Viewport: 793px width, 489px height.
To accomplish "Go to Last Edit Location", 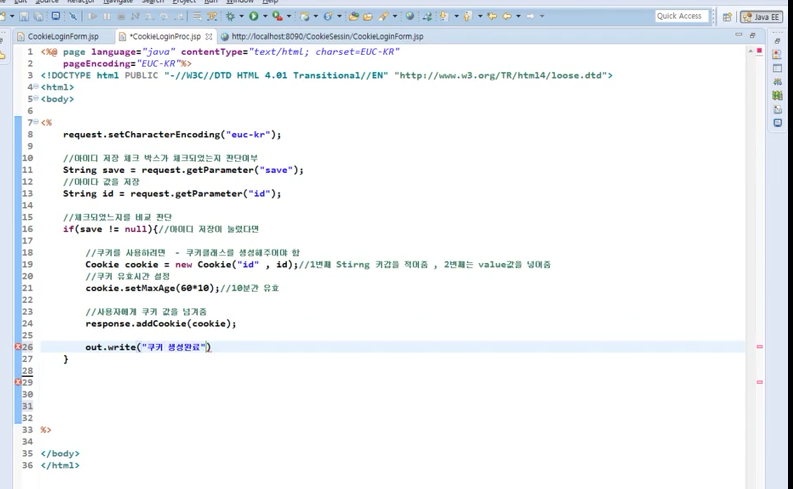I will pos(492,16).
